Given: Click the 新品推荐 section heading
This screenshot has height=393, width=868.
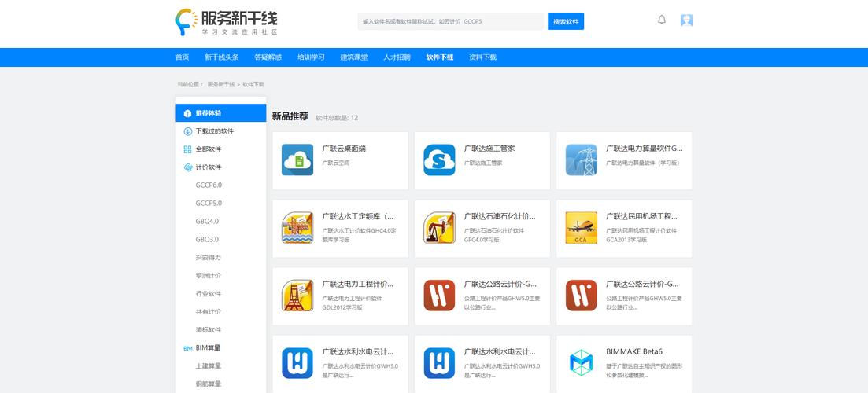Looking at the screenshot, I should tap(290, 116).
